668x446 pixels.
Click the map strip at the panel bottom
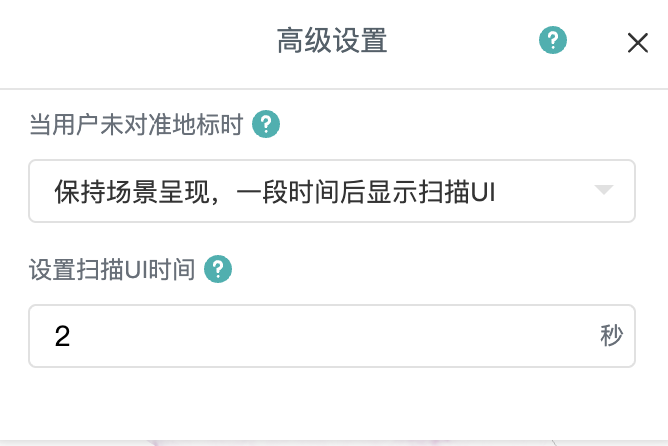click(x=332, y=441)
